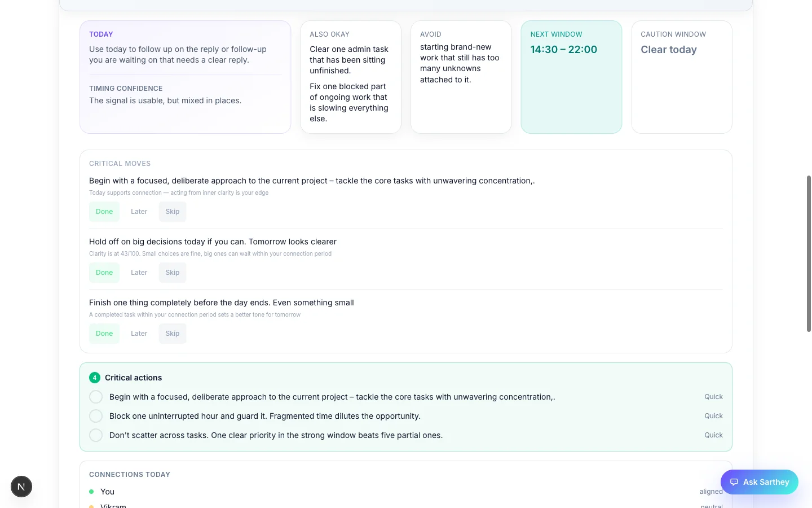The image size is (812, 508).
Task: Skip the 'Finish one thing completely' move
Action: point(173,334)
